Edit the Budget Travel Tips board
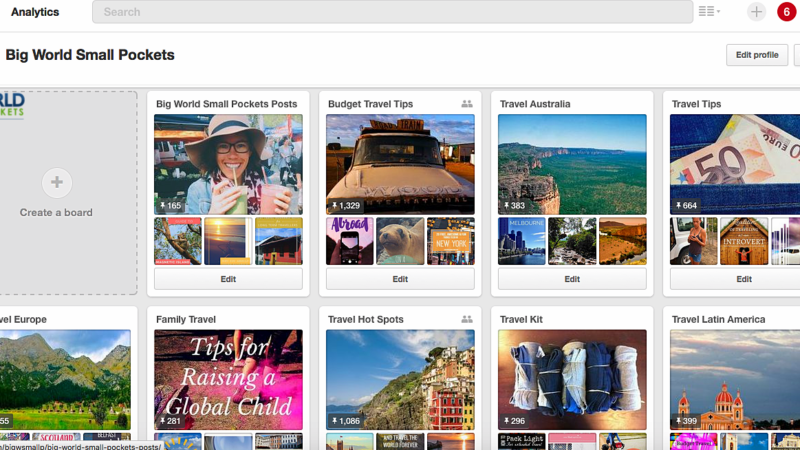Viewport: 800px width, 450px height. (400, 279)
